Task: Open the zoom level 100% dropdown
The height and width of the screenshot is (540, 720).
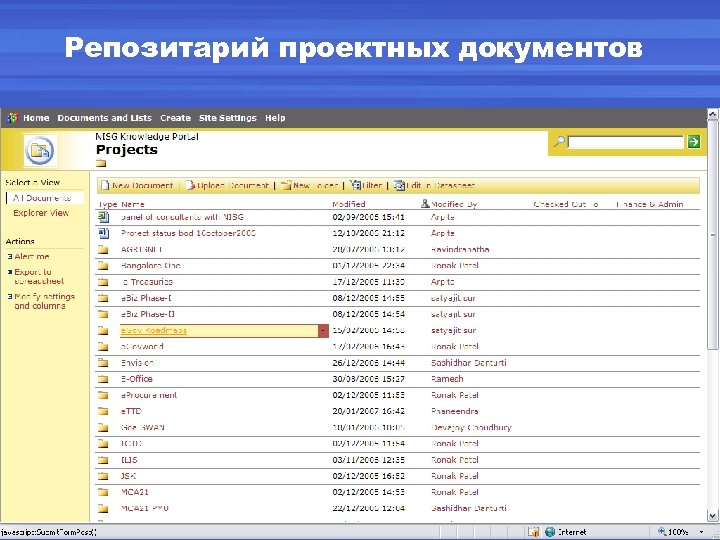Action: click(x=703, y=532)
